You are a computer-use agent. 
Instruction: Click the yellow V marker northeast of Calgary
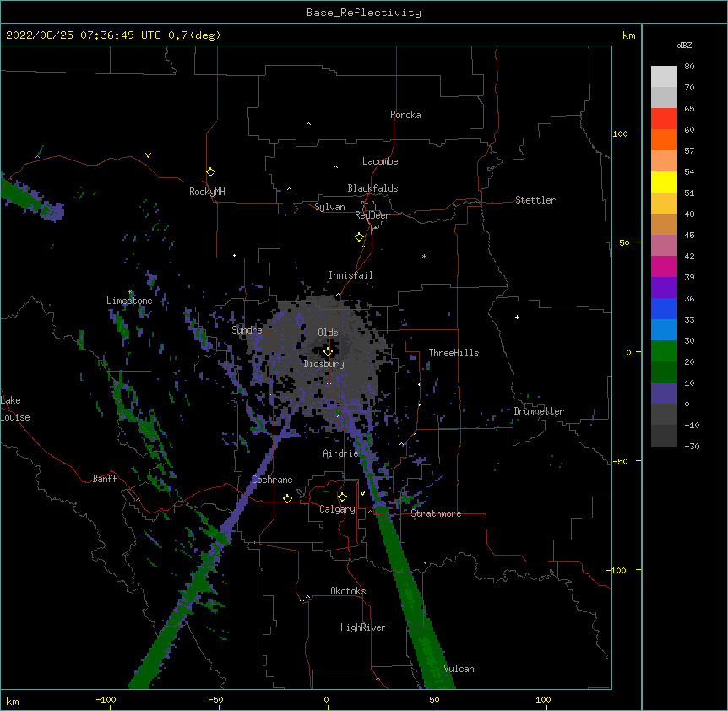tap(362, 493)
